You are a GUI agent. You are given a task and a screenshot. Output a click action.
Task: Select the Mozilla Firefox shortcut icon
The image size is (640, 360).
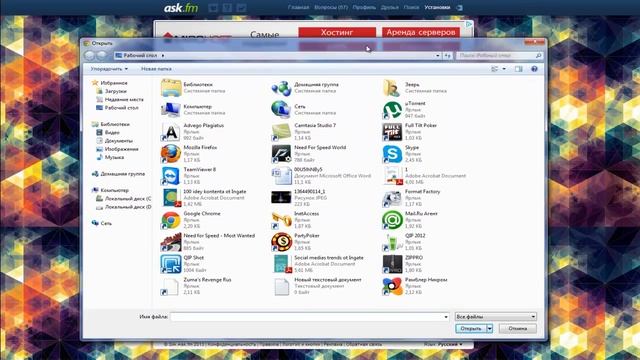coord(171,154)
